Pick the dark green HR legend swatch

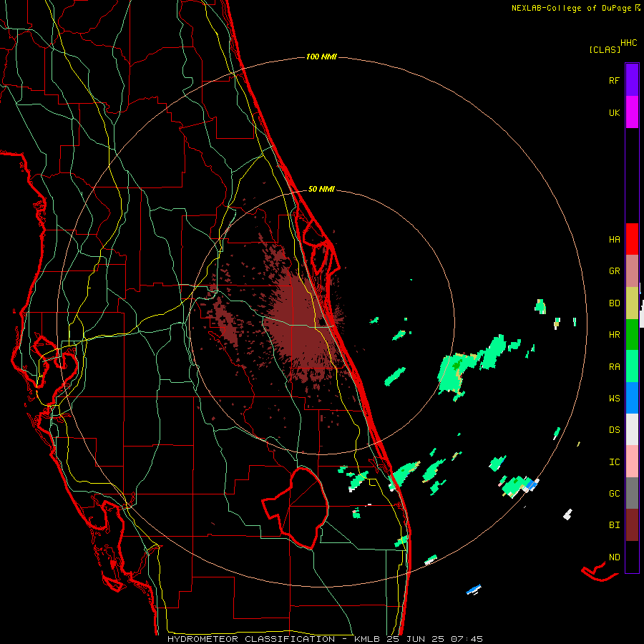pyautogui.click(x=632, y=335)
